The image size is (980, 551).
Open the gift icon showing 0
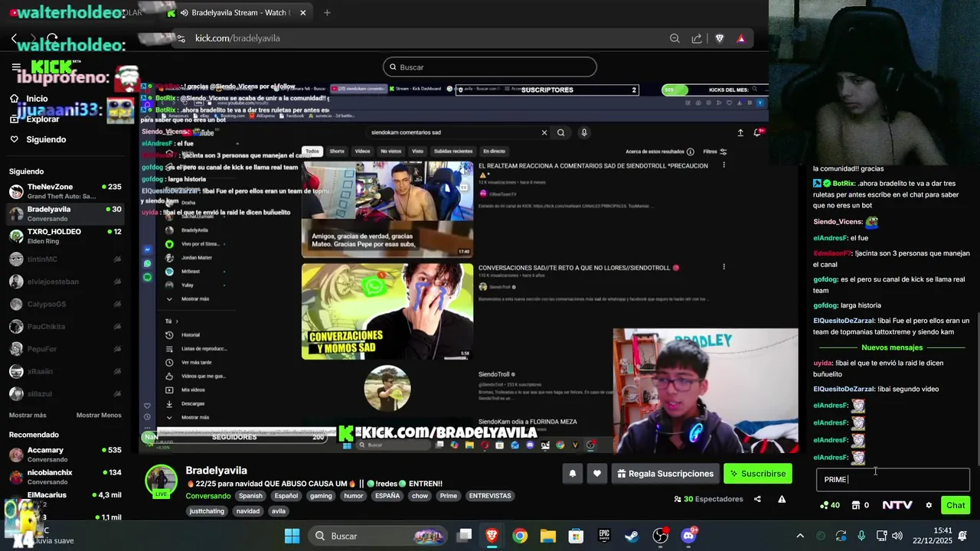[x=860, y=505]
